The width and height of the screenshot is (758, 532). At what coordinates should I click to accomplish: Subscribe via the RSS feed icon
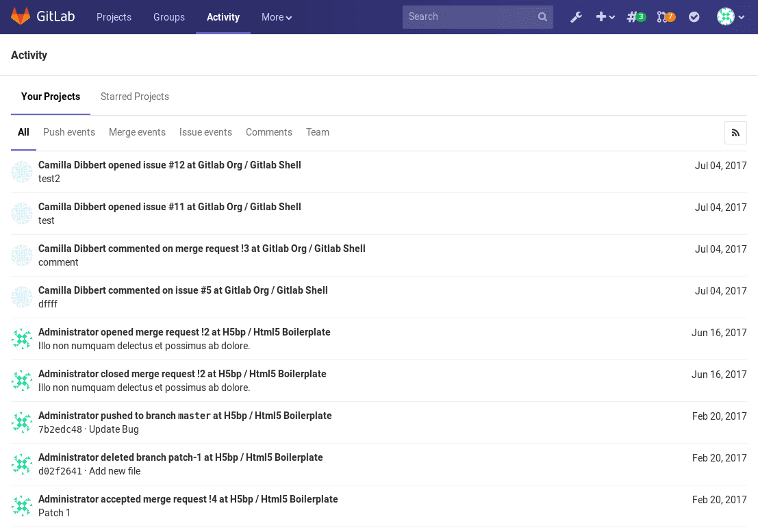(x=735, y=133)
